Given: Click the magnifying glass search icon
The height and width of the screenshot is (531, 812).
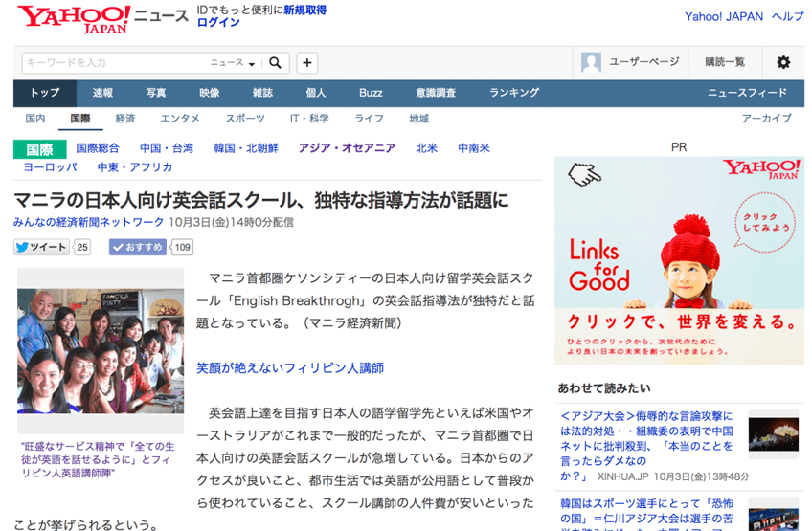Looking at the screenshot, I should pyautogui.click(x=274, y=63).
